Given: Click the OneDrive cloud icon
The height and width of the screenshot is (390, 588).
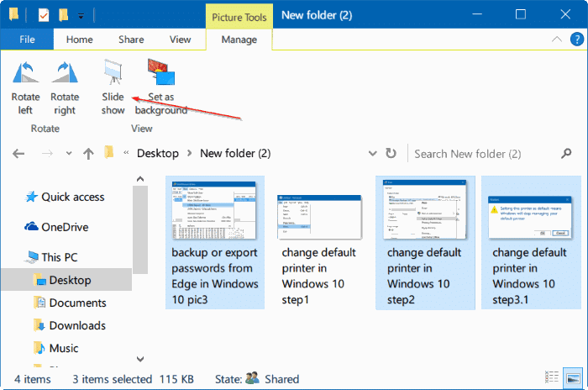Looking at the screenshot, I should coord(31,227).
